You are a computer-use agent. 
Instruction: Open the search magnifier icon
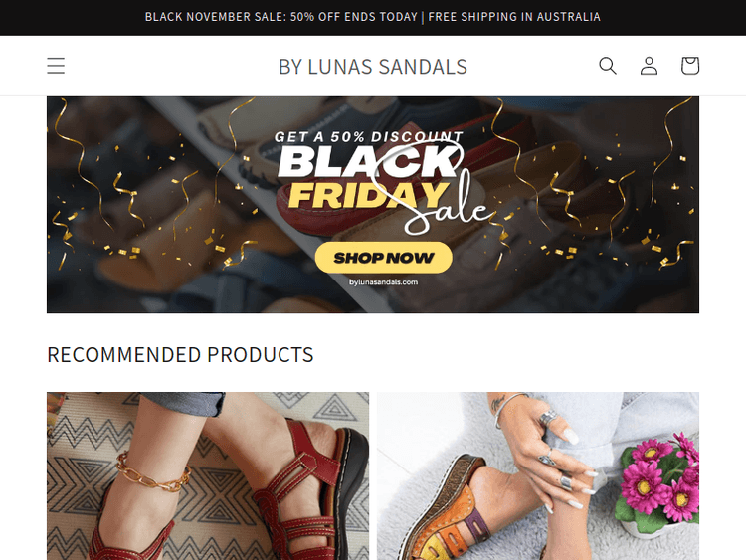[x=608, y=66]
